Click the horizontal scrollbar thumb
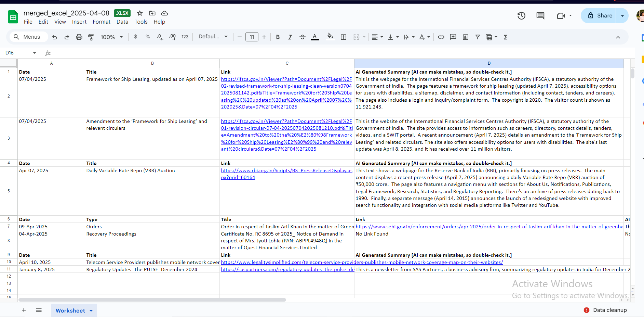644x317 pixels. [152, 300]
